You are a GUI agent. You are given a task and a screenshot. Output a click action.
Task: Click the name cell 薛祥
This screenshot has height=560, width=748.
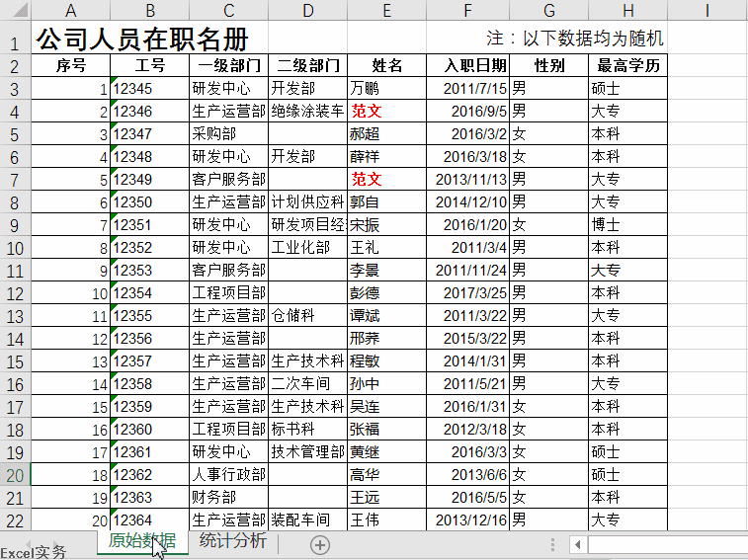tap(387, 156)
